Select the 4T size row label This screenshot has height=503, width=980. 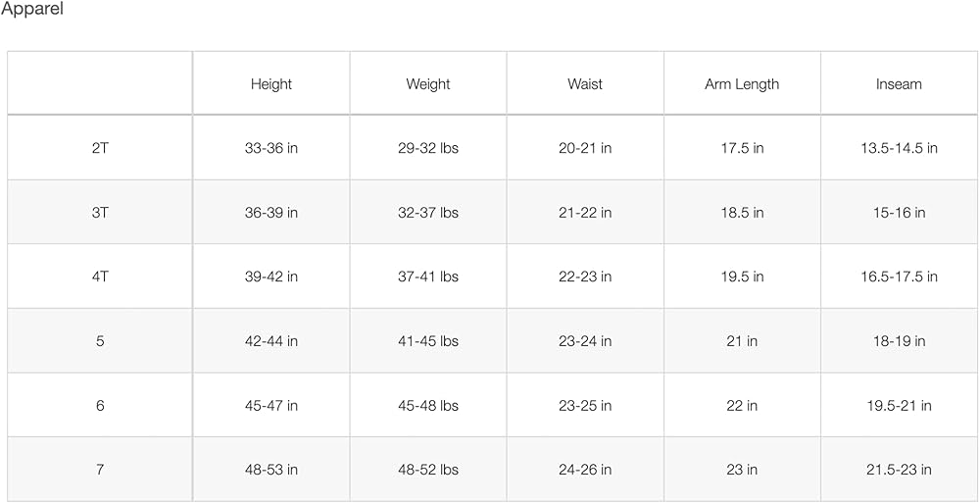[x=100, y=277]
